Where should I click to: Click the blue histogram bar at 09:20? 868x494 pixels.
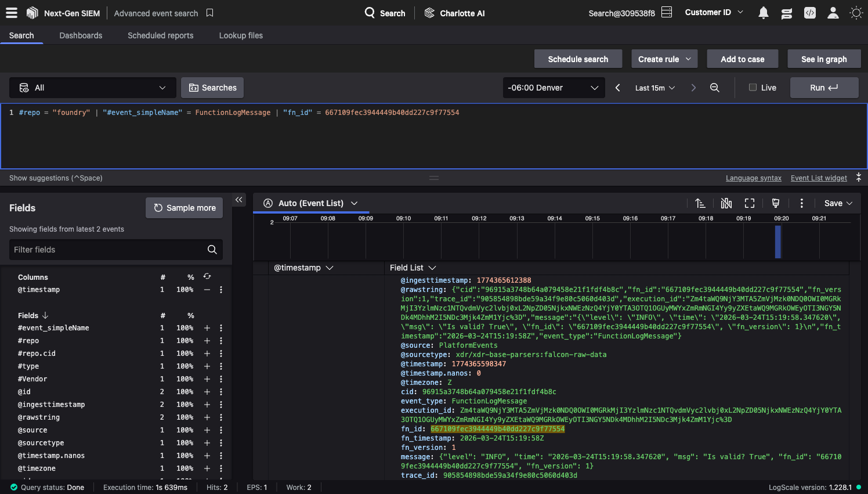(778, 241)
